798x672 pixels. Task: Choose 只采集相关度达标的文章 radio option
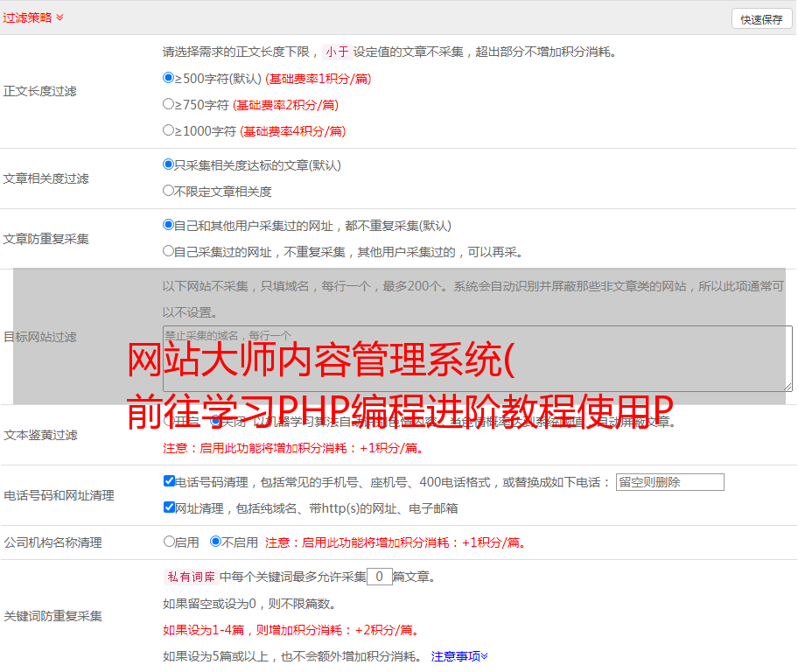click(x=168, y=164)
